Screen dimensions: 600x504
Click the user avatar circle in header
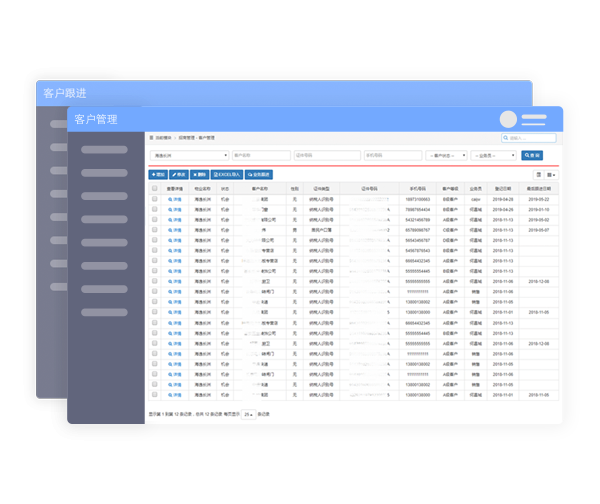509,119
